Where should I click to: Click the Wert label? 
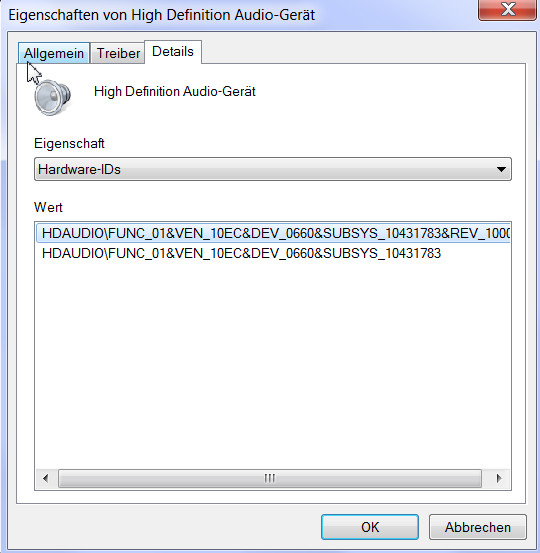[48, 207]
